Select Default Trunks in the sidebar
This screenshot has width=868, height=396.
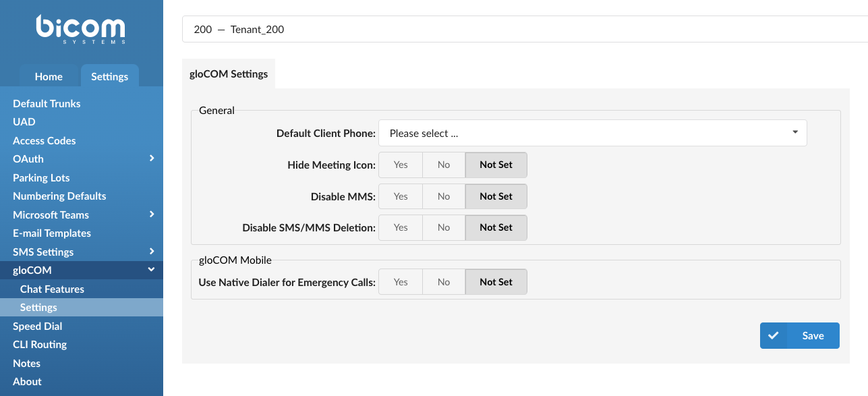point(47,103)
